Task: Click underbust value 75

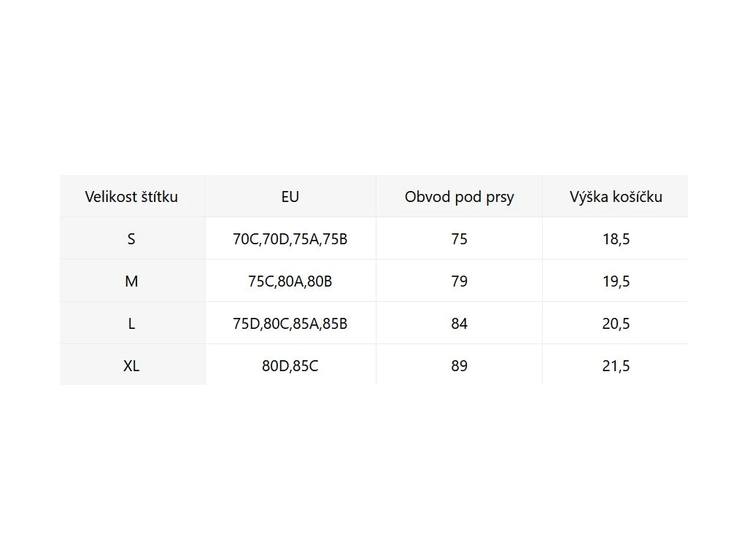Action: click(460, 239)
